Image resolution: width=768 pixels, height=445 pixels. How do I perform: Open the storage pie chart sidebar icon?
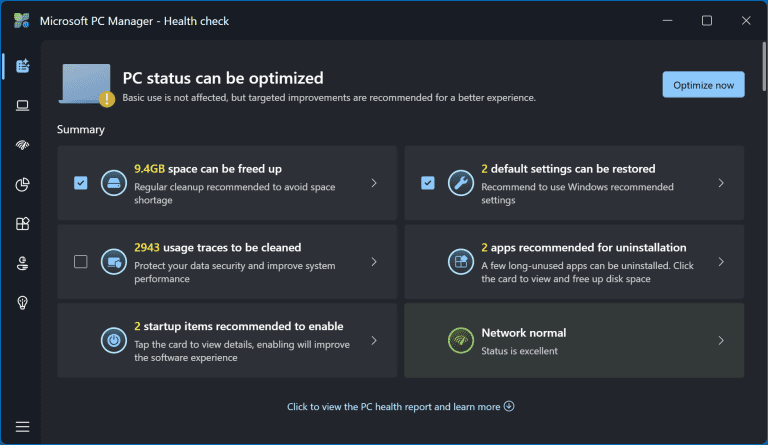click(x=22, y=184)
